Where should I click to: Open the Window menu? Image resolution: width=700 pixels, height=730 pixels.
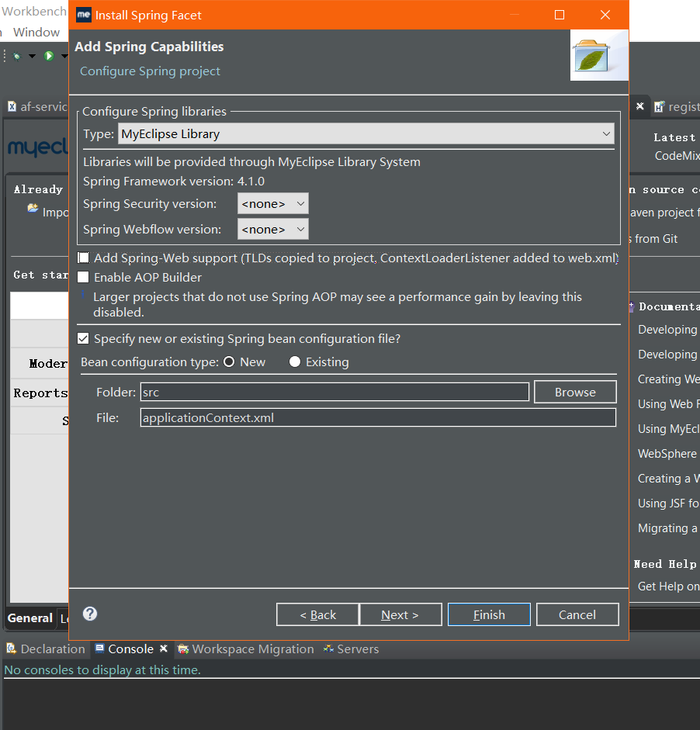point(36,32)
